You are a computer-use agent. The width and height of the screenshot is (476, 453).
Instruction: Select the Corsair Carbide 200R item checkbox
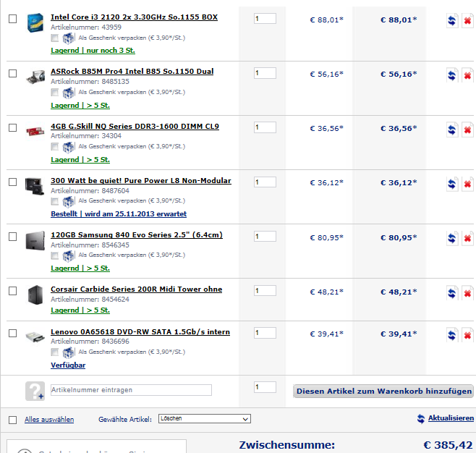click(x=12, y=291)
